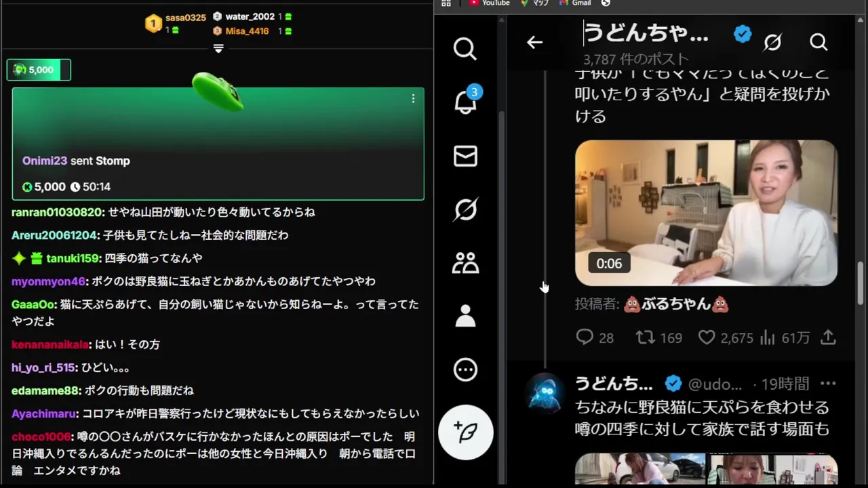Click chat username edamame88
Image resolution: width=868 pixels, height=488 pixels.
click(x=45, y=390)
